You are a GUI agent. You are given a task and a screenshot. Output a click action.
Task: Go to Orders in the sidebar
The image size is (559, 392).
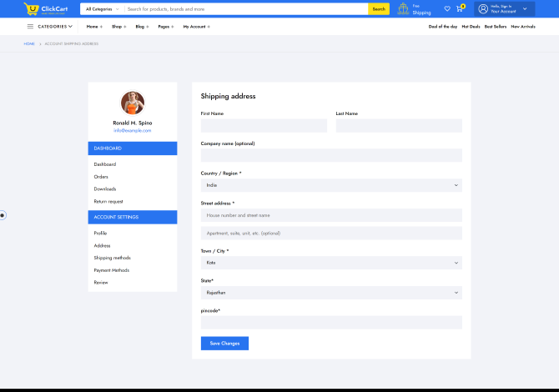point(101,177)
